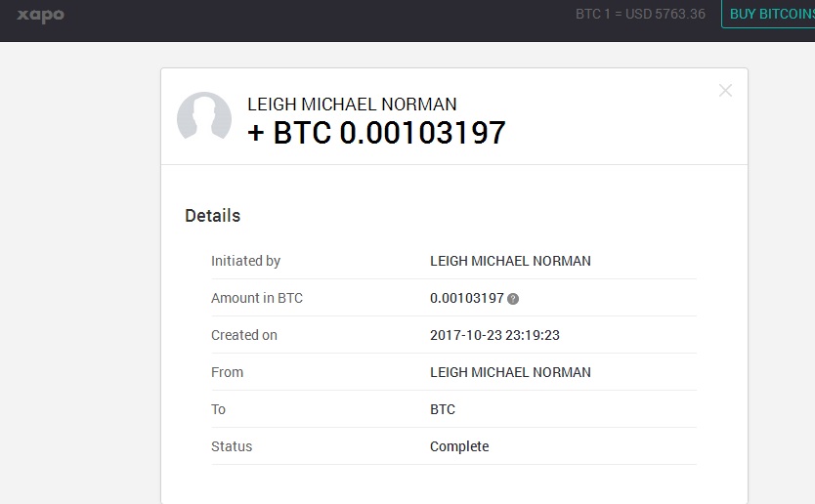Image resolution: width=815 pixels, height=504 pixels.
Task: Click the help icon beside the amount
Action: pos(513,299)
